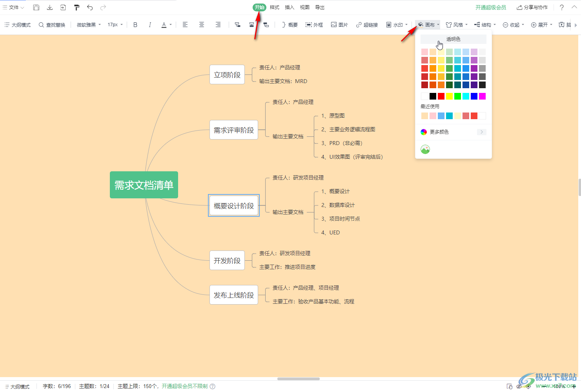
Task: Toggle italic formatting
Action: (x=150, y=25)
